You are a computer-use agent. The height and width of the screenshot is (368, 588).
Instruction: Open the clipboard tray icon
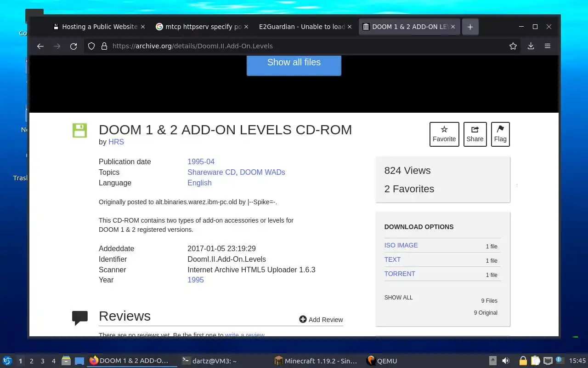(x=535, y=361)
